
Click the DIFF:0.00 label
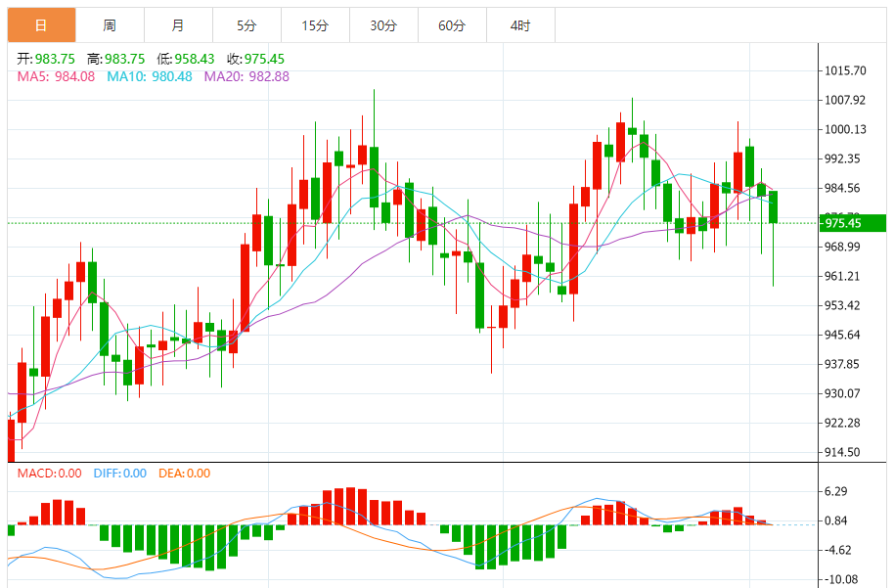coord(119,474)
